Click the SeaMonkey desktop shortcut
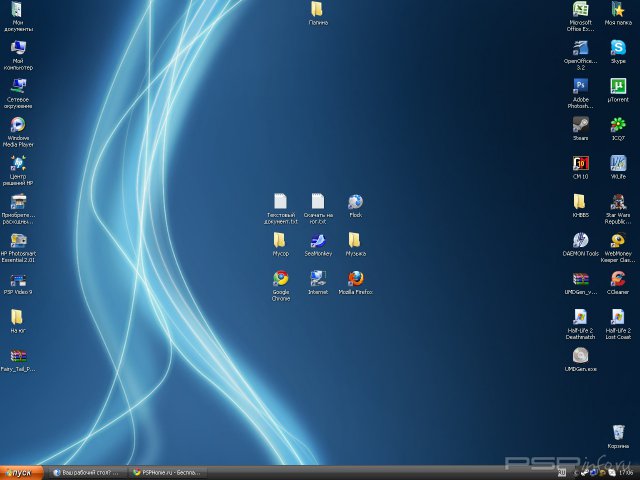Viewport: 640px width, 480px height. [x=318, y=240]
